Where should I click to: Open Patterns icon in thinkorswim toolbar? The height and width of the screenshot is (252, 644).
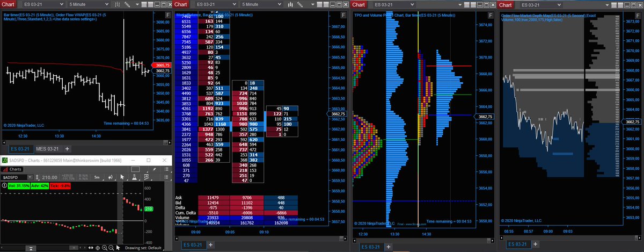click(x=146, y=177)
